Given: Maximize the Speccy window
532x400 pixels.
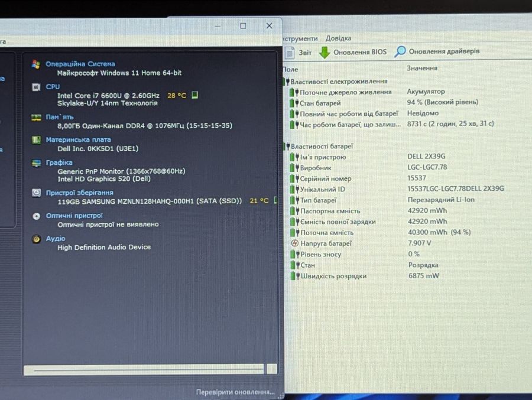Looking at the screenshot, I should tap(243, 26).
